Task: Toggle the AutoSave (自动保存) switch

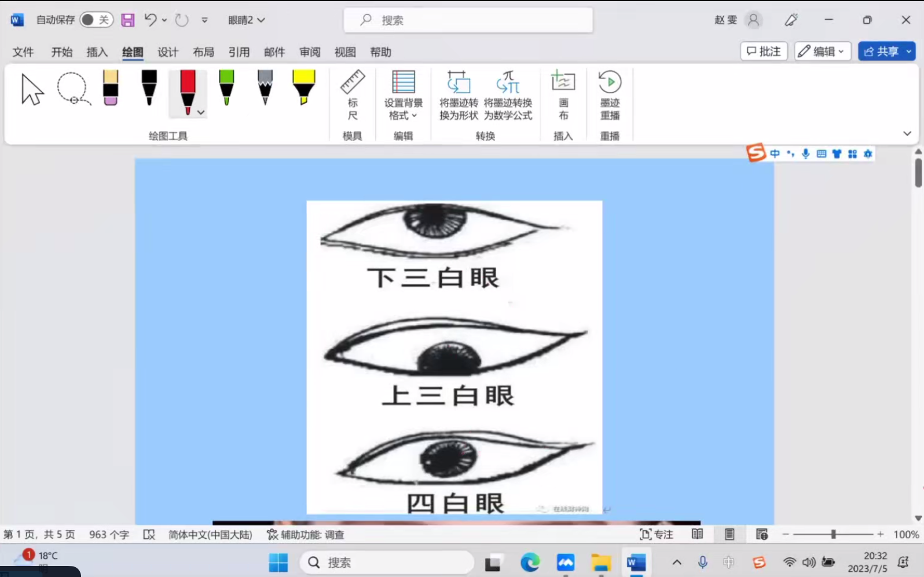Action: click(96, 20)
